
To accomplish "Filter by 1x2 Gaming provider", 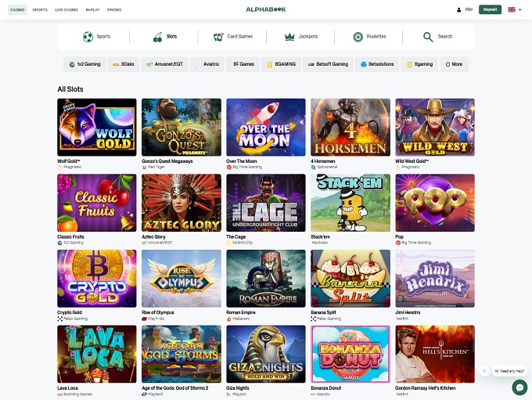I will 84,64.
